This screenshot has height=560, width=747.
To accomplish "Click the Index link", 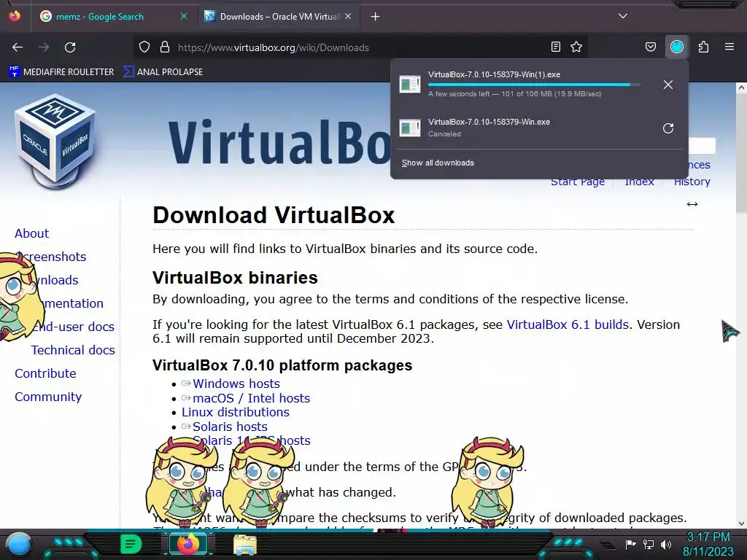I will point(639,182).
